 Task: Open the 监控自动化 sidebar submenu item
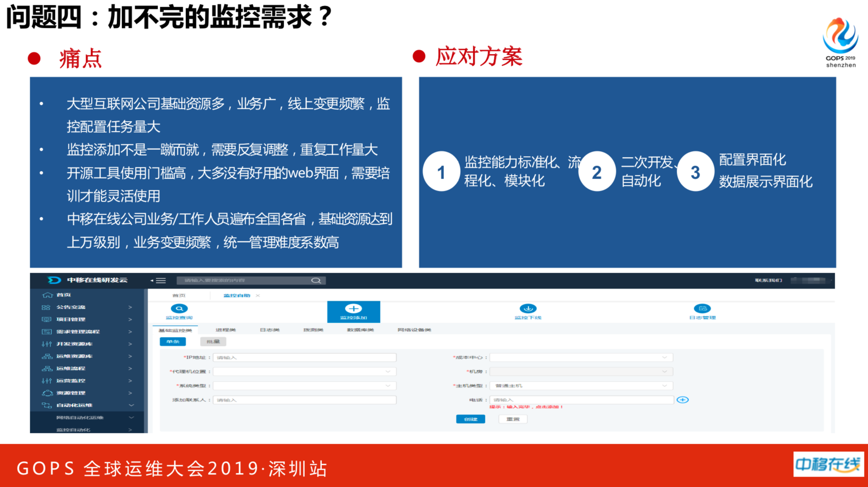click(x=73, y=430)
